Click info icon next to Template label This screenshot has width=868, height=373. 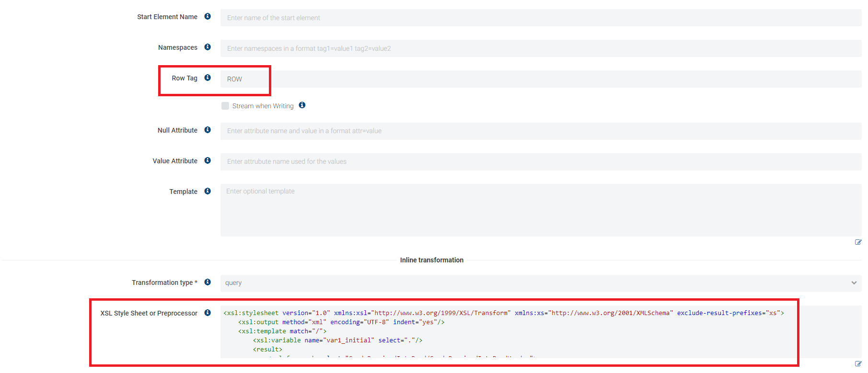pyautogui.click(x=208, y=191)
